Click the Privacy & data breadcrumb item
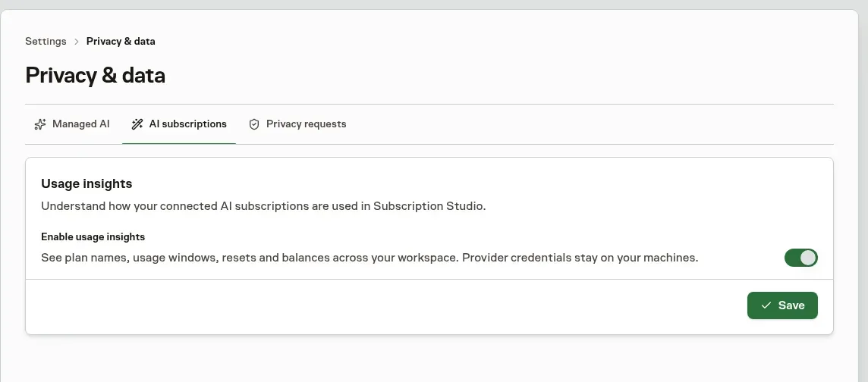The image size is (868, 382). (x=121, y=42)
